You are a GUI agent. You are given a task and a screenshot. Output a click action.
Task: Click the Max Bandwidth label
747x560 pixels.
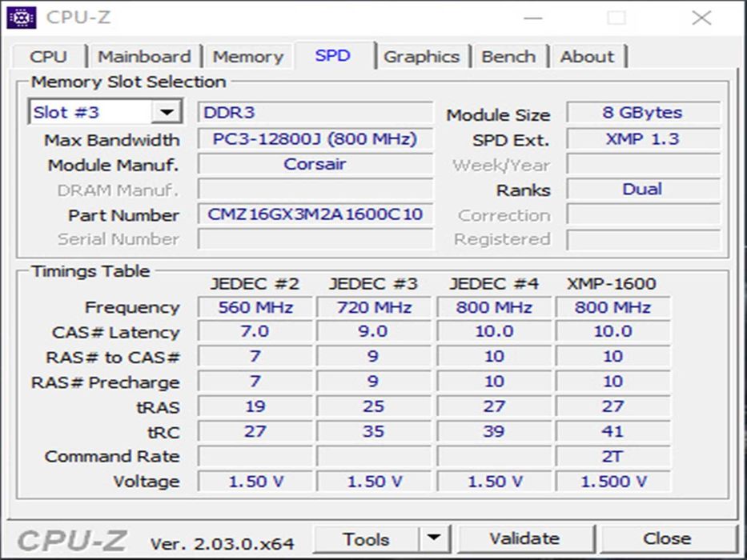click(x=111, y=140)
